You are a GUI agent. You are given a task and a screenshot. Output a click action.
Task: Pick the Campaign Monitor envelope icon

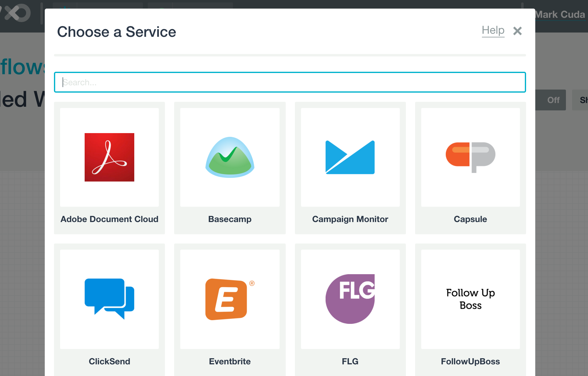pos(350,157)
